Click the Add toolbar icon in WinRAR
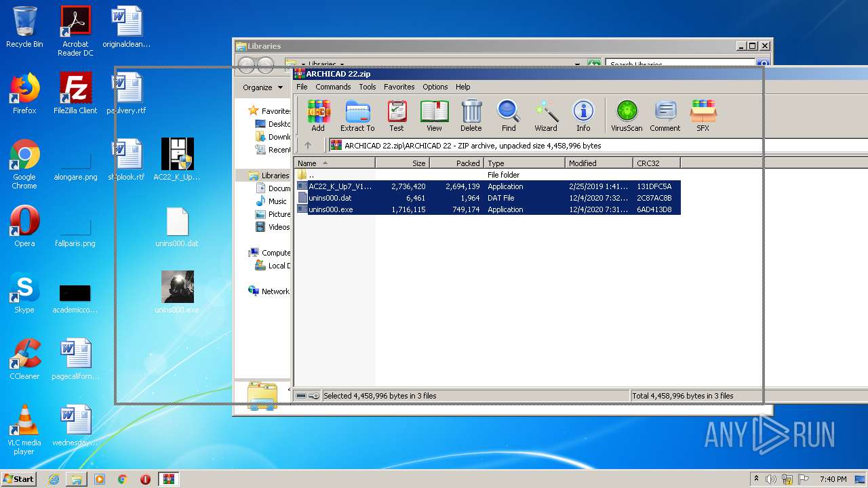 318,115
